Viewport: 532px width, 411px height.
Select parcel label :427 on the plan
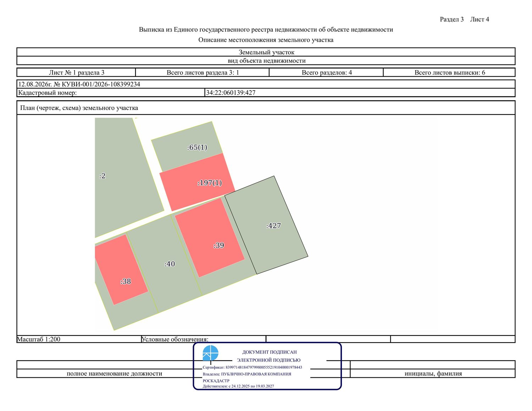[x=273, y=226]
